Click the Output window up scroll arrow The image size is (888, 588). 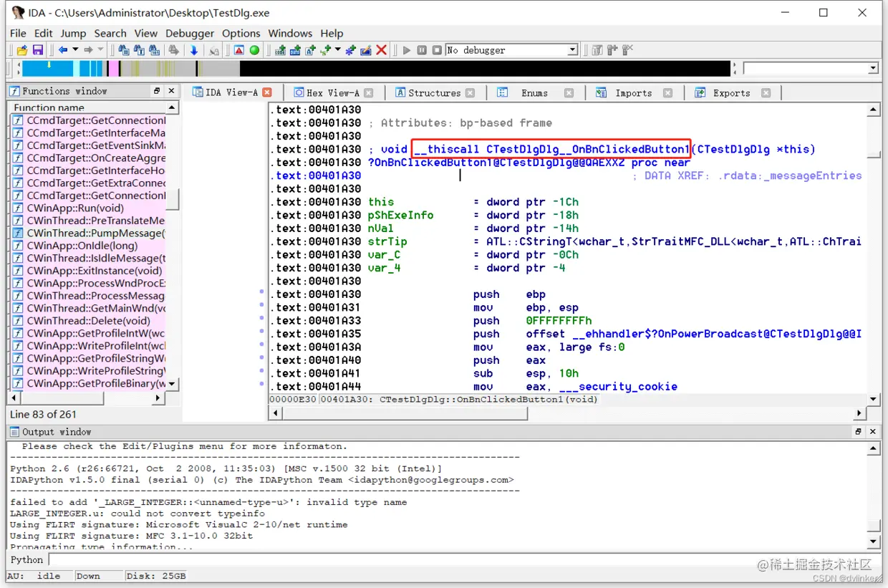click(873, 448)
